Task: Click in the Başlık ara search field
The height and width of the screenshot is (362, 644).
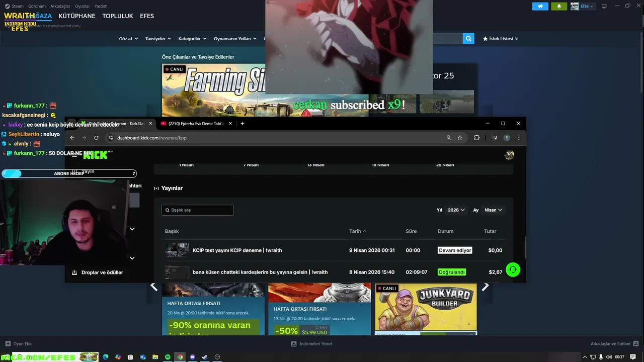Action: (x=197, y=210)
